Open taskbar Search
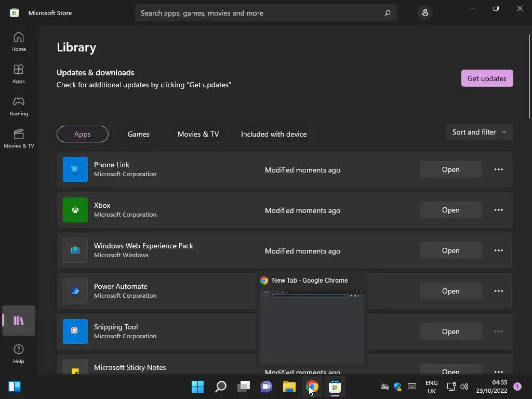Viewport: 532px width, 399px height. coord(220,387)
